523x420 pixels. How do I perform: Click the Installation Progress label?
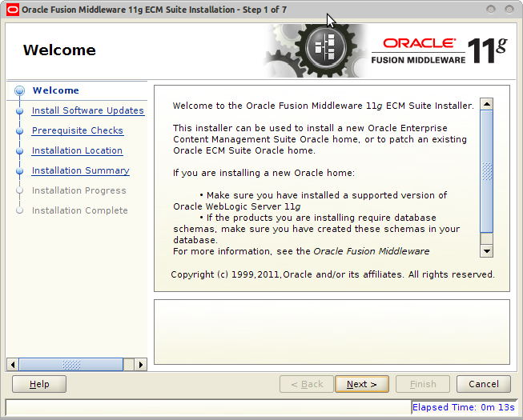(79, 190)
